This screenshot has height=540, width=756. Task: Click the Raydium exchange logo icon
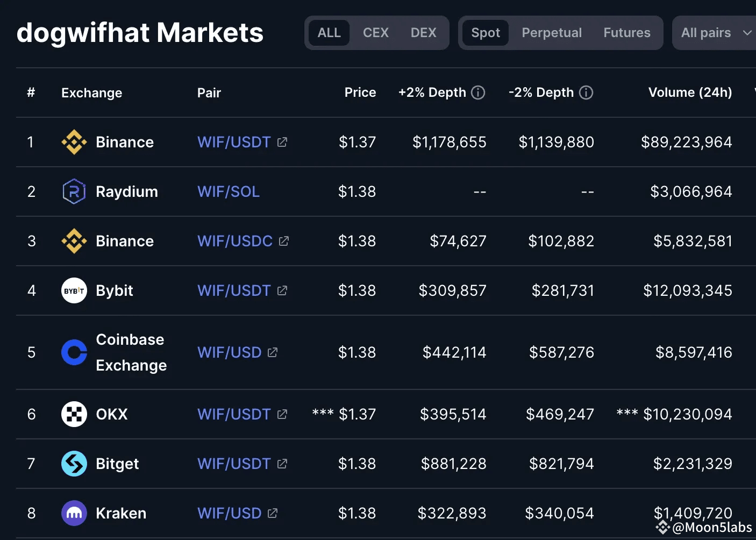coord(74,191)
